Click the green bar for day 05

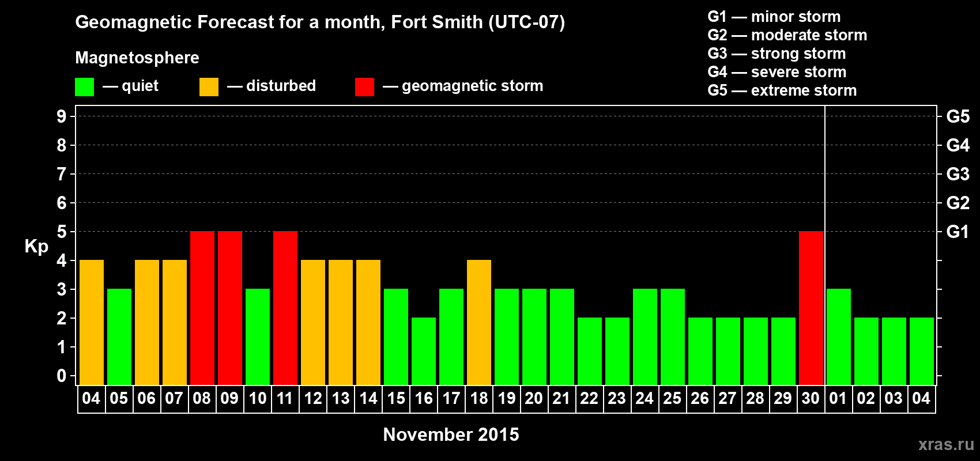(119, 337)
